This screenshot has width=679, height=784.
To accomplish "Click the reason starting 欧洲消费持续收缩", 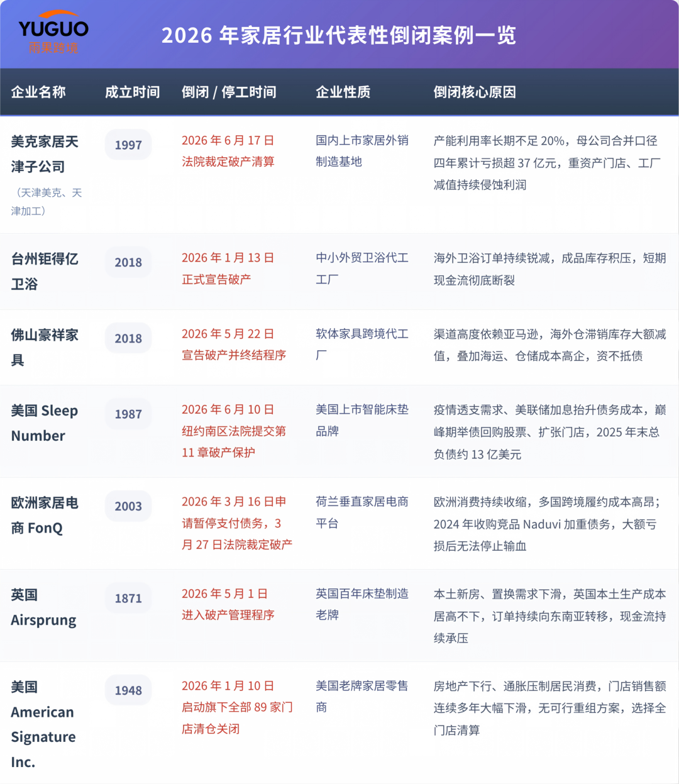I will [x=547, y=524].
